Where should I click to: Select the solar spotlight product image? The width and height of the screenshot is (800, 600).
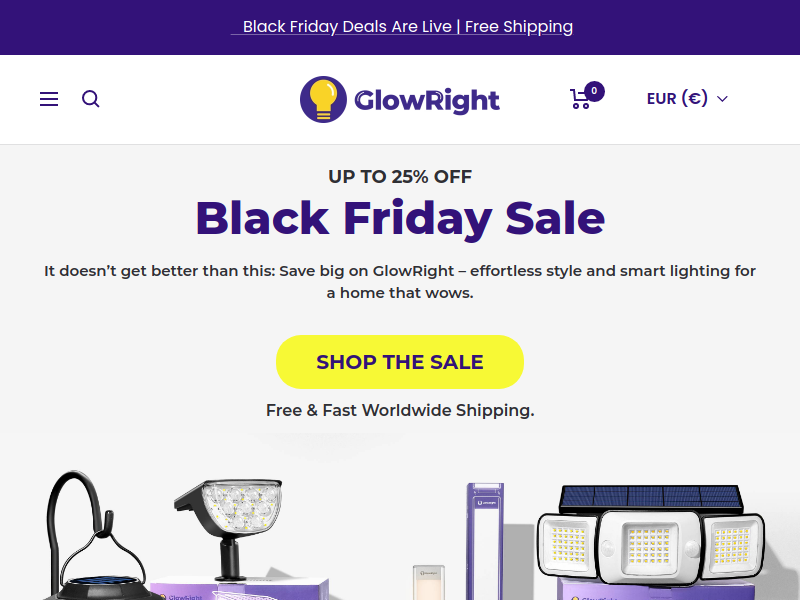228,528
